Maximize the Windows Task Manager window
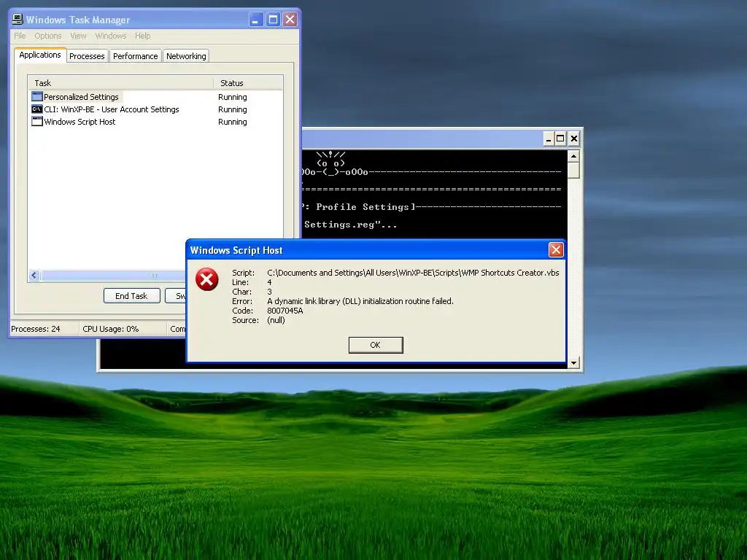Viewport: 747px width, 560px height. [x=273, y=20]
